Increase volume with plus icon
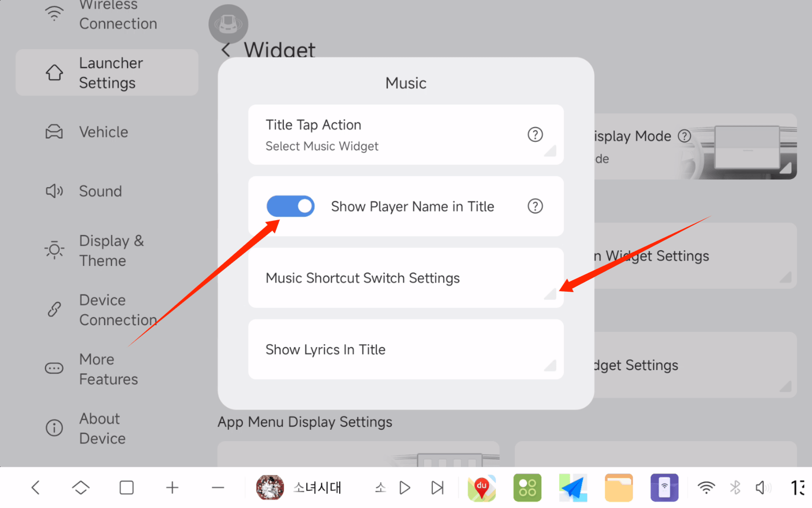The image size is (812, 508). click(x=172, y=488)
